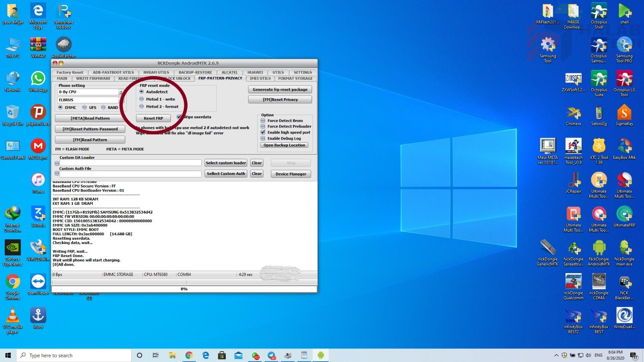The height and width of the screenshot is (362, 644).
Task: Open Device Manager from the app
Action: [x=291, y=174]
